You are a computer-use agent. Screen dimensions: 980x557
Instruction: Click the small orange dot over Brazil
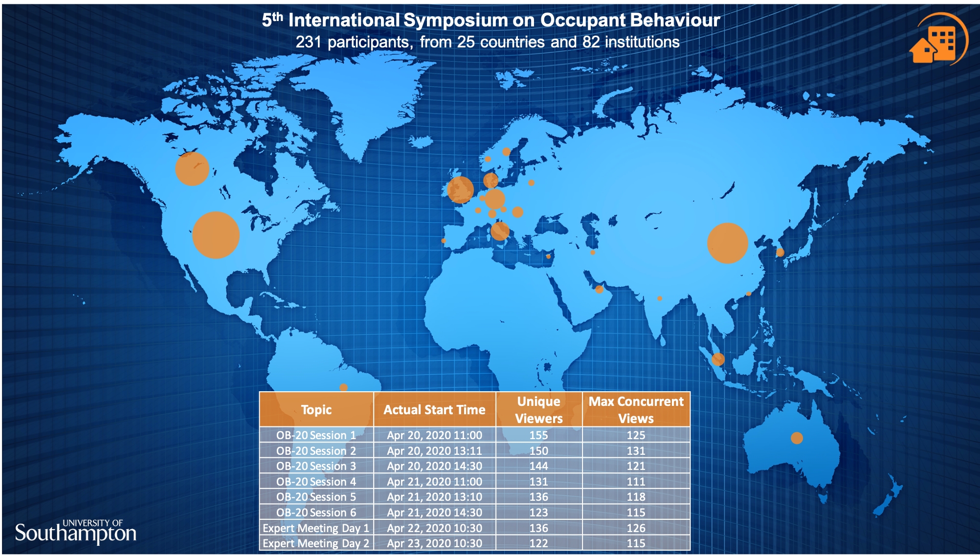344,388
